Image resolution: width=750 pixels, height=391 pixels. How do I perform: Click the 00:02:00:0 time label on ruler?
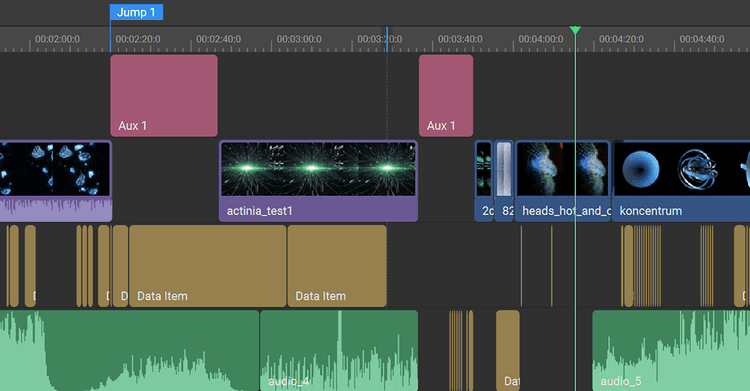coord(57,39)
